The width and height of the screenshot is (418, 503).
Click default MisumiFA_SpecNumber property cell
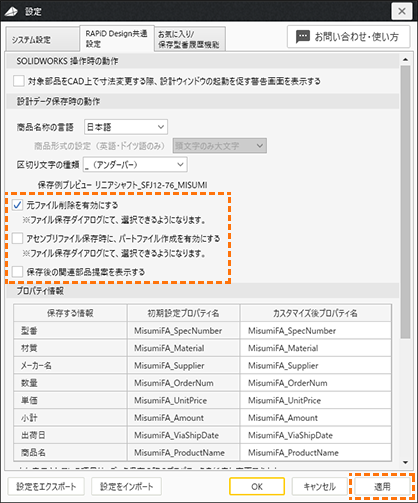click(183, 331)
